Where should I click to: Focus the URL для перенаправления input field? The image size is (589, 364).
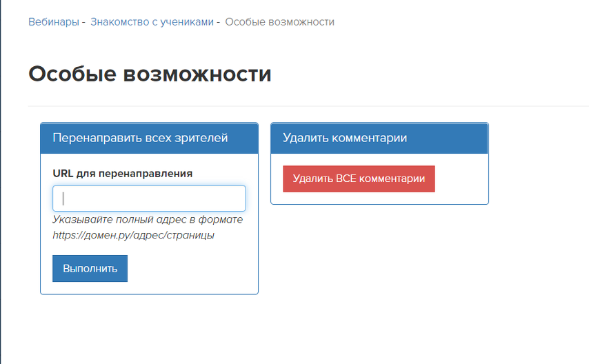click(x=149, y=199)
